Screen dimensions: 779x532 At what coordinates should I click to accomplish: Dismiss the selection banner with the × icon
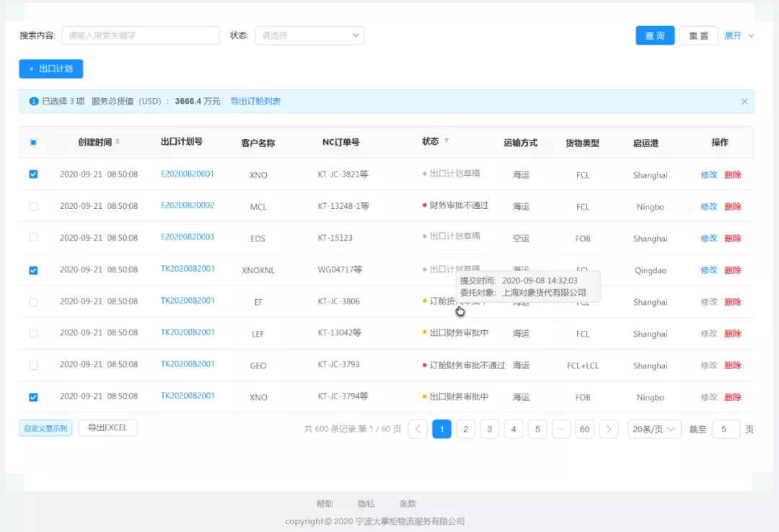(x=744, y=101)
